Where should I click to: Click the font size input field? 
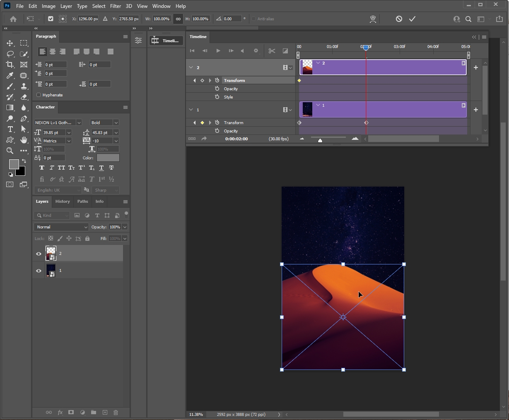click(54, 133)
